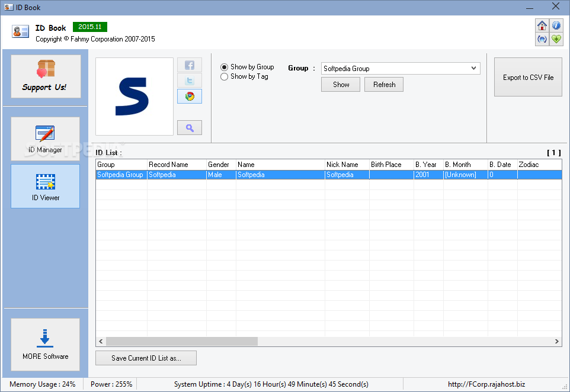Click the B. Year column header
The image size is (570, 392).
pyautogui.click(x=428, y=165)
